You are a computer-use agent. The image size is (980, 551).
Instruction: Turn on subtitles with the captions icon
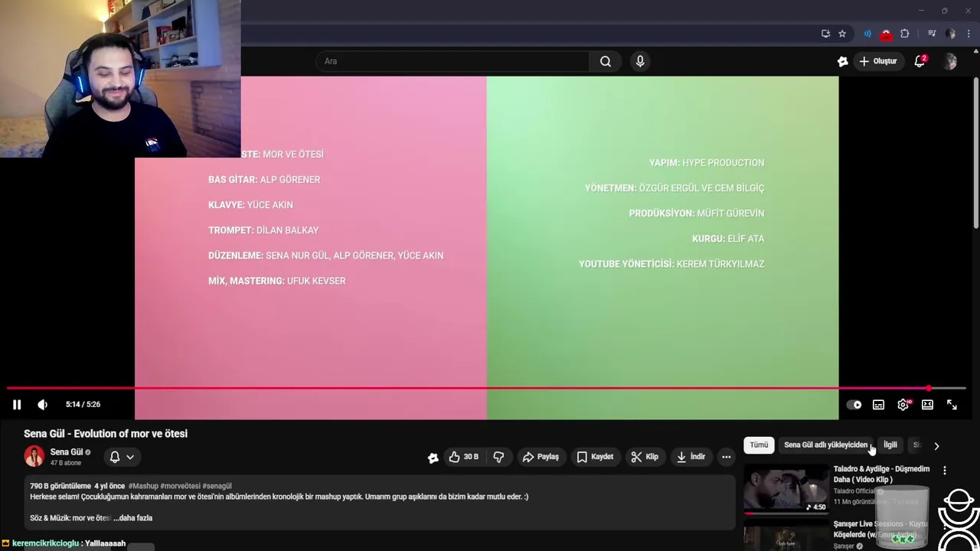[878, 405]
